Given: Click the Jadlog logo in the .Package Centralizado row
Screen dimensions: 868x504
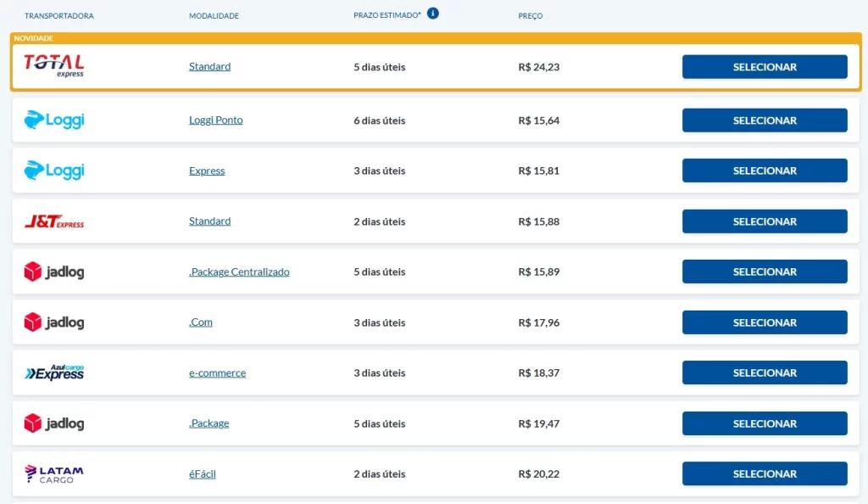Looking at the screenshot, I should click(x=53, y=272).
